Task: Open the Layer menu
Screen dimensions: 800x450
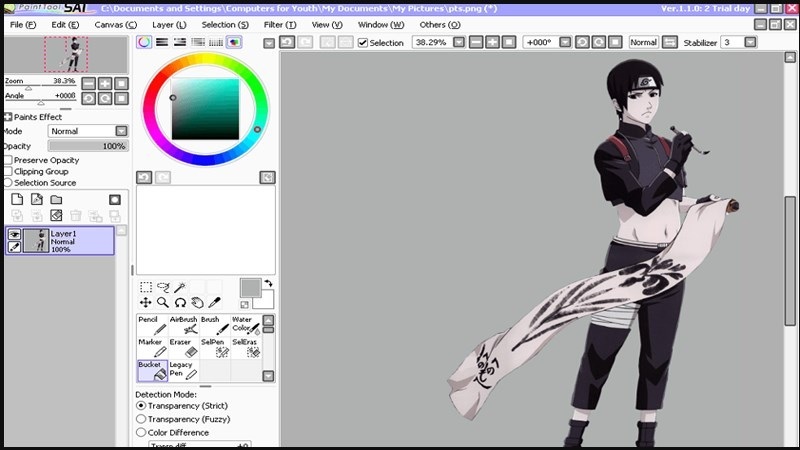Action: [x=169, y=24]
